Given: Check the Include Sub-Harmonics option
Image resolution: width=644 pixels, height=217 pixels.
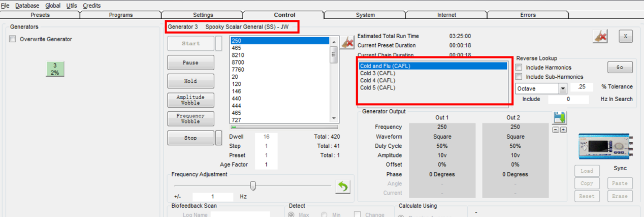Looking at the screenshot, I should 519,77.
